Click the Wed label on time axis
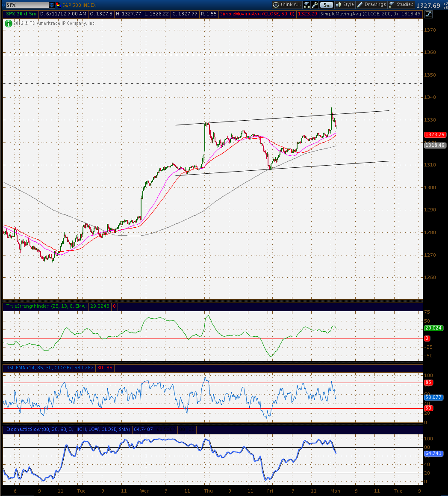The height and width of the screenshot is (496, 448). coord(144,491)
